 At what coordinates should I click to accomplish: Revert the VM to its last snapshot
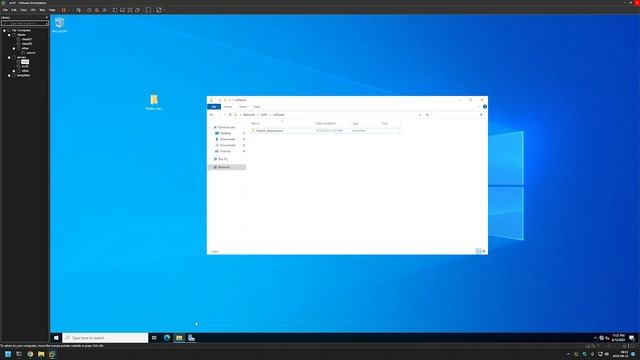97,10
